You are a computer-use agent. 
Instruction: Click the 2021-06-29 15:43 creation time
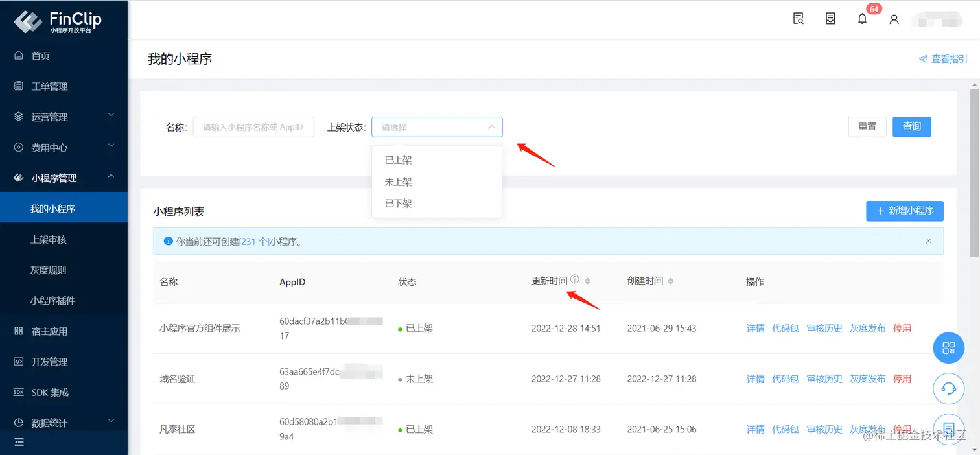point(662,329)
